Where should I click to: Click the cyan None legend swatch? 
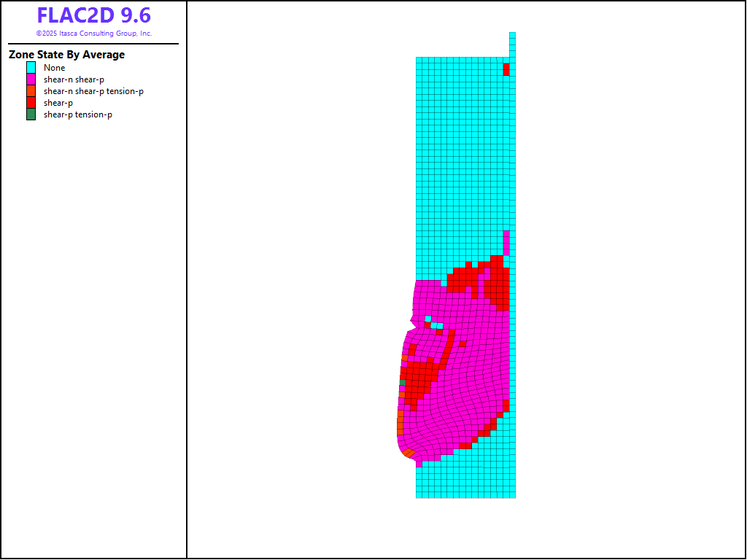(31, 68)
